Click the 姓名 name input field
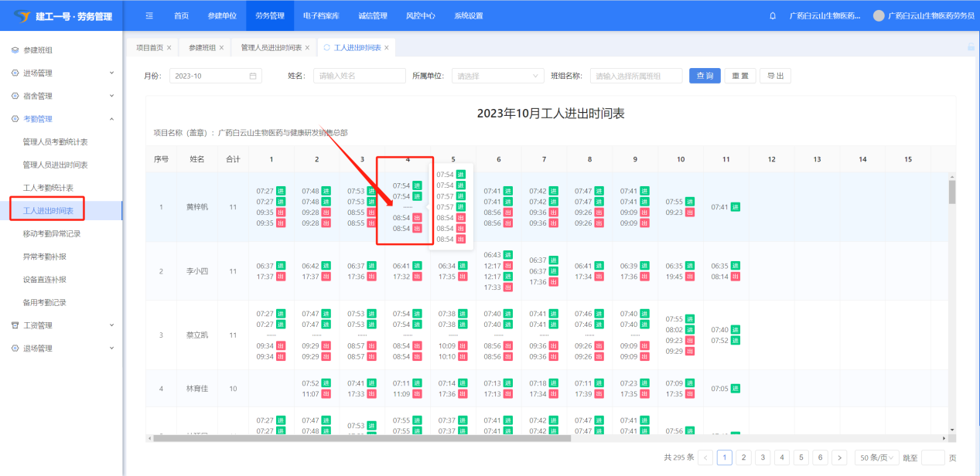Screen dimensions: 980x476 point(359,76)
